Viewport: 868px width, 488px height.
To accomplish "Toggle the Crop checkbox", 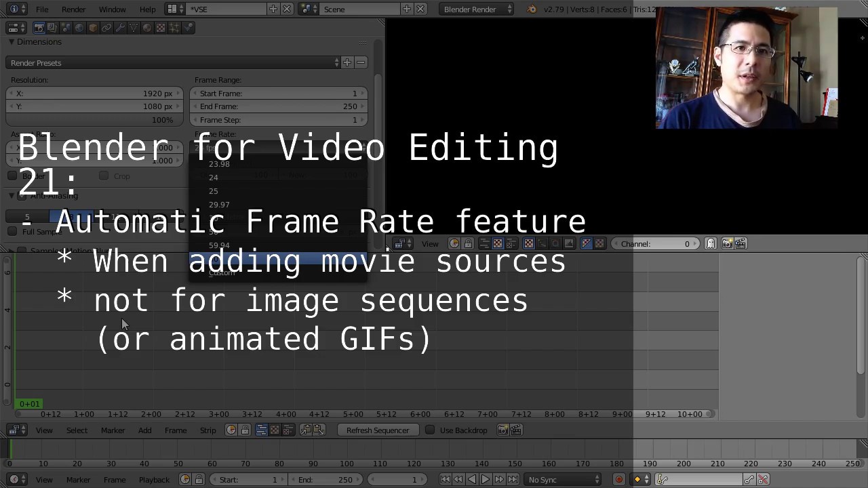I will pos(103,176).
